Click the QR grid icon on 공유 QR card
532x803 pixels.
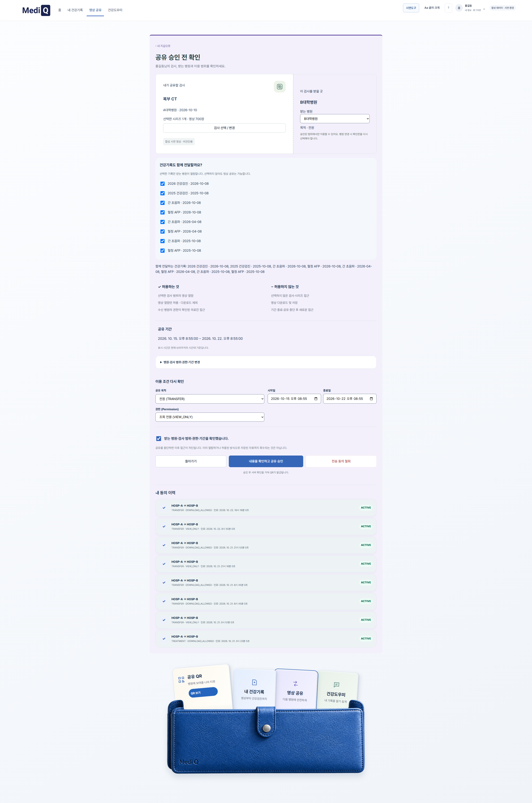[x=181, y=680]
